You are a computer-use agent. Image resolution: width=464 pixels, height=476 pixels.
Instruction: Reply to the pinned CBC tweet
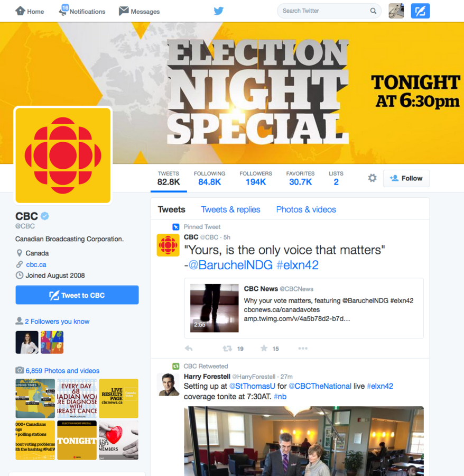pos(189,348)
